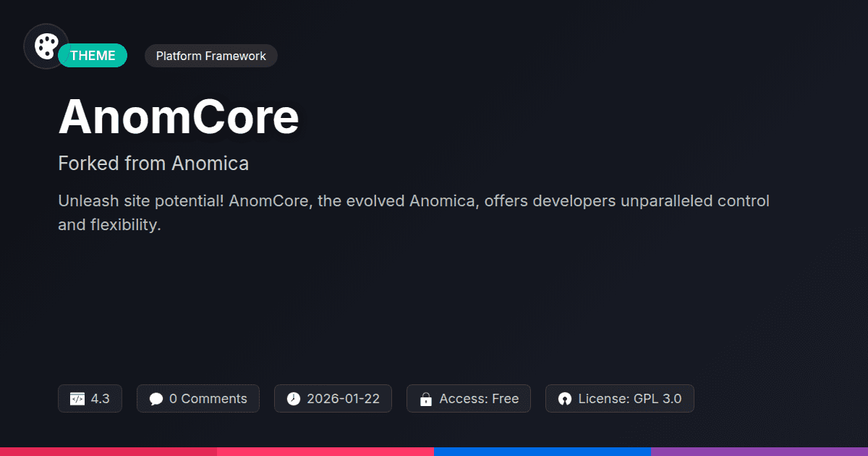868x456 pixels.
Task: Click the GitHub icon in License badge
Action: (565, 398)
